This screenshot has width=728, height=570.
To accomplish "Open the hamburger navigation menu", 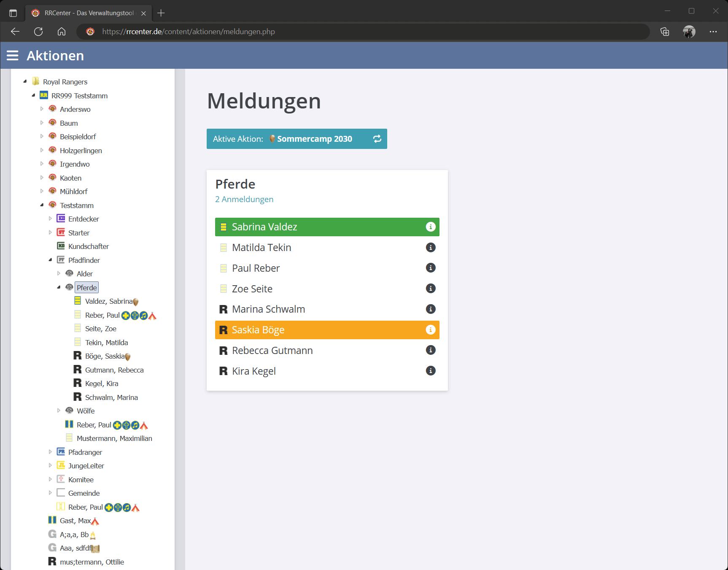I will tap(13, 56).
